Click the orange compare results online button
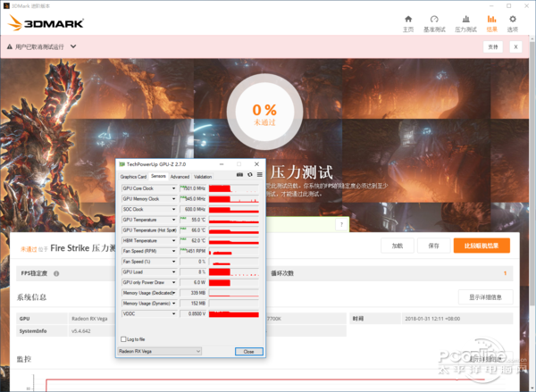The width and height of the screenshot is (536, 392). (x=481, y=246)
